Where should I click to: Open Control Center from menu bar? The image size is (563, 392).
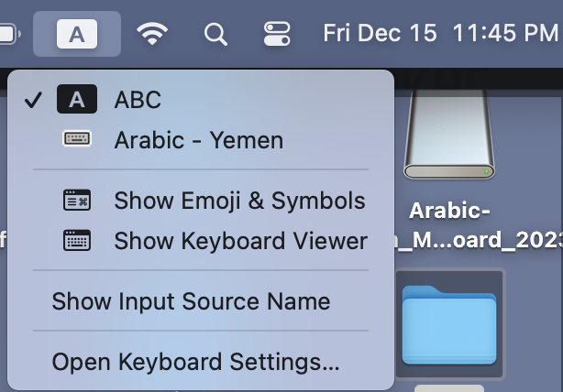point(276,35)
